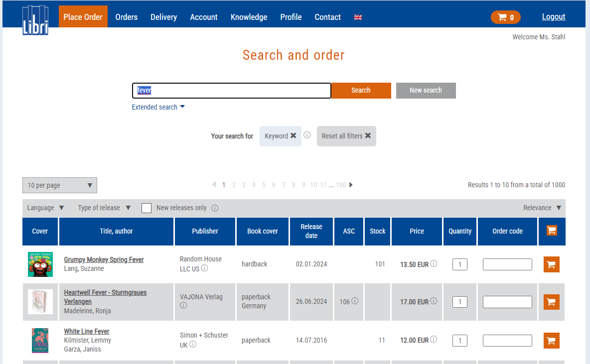This screenshot has width=590, height=364.
Task: Show info icon next to Keyword filter
Action: [x=307, y=135]
